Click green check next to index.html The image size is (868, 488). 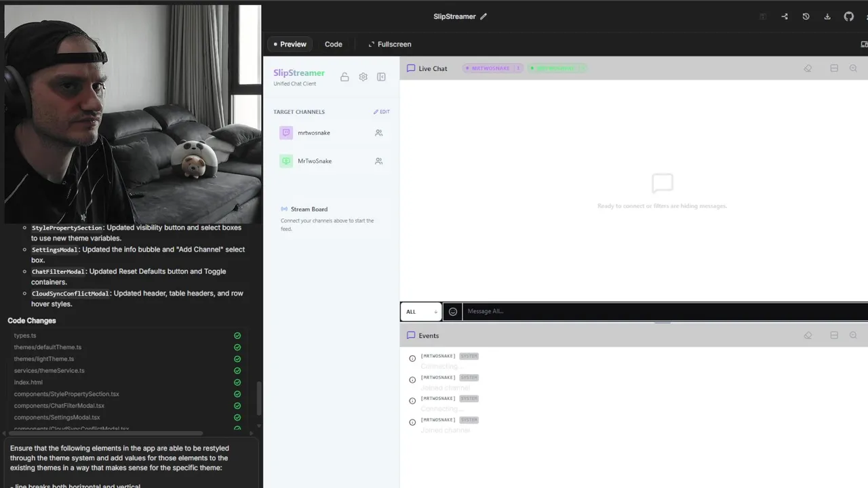point(237,382)
